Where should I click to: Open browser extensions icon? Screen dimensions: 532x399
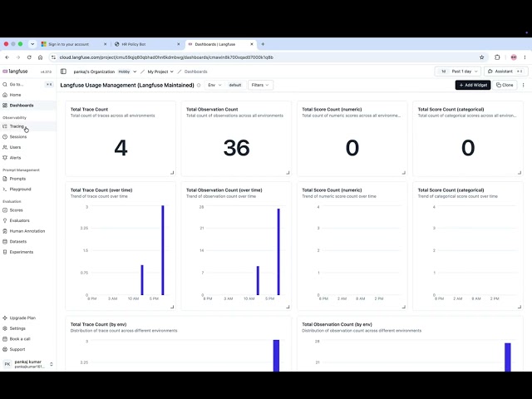point(497,57)
